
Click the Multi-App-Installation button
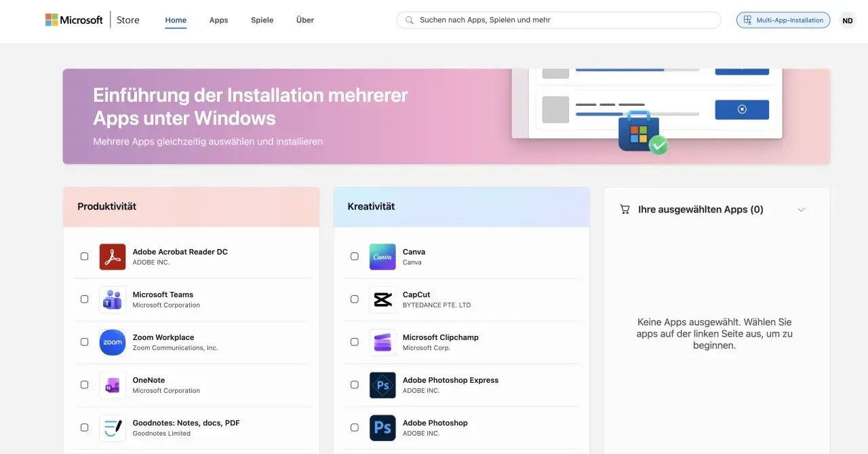point(783,20)
